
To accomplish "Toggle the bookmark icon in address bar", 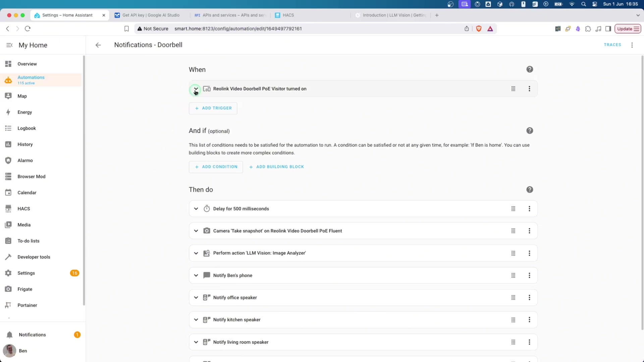I will 126,29.
